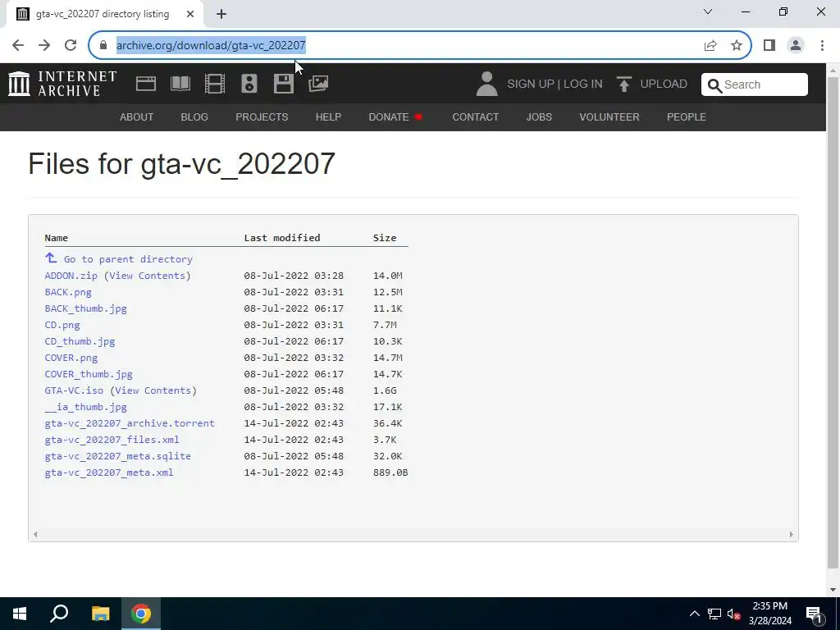The height and width of the screenshot is (630, 840).
Task: Open the PEOPLE menu item
Action: (687, 116)
